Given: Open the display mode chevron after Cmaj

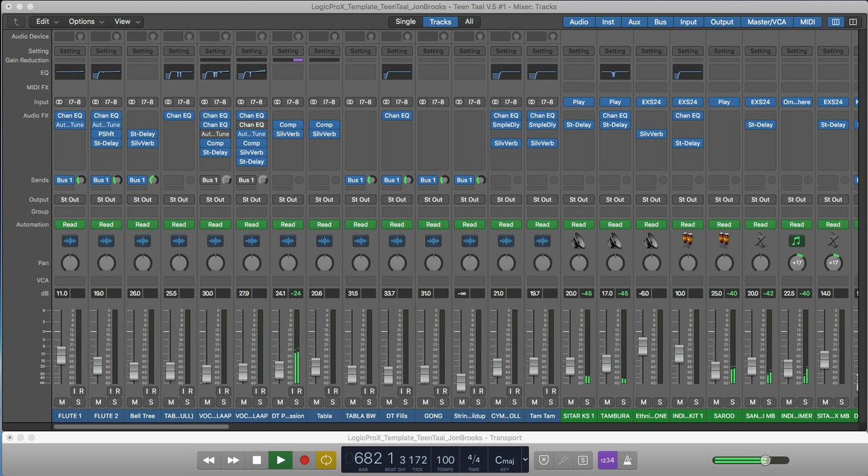Looking at the screenshot, I should click(524, 460).
